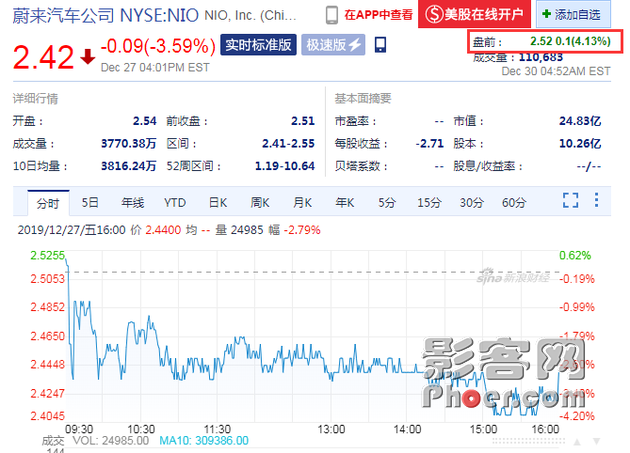Add stock with 添加自选 button

coord(573,14)
